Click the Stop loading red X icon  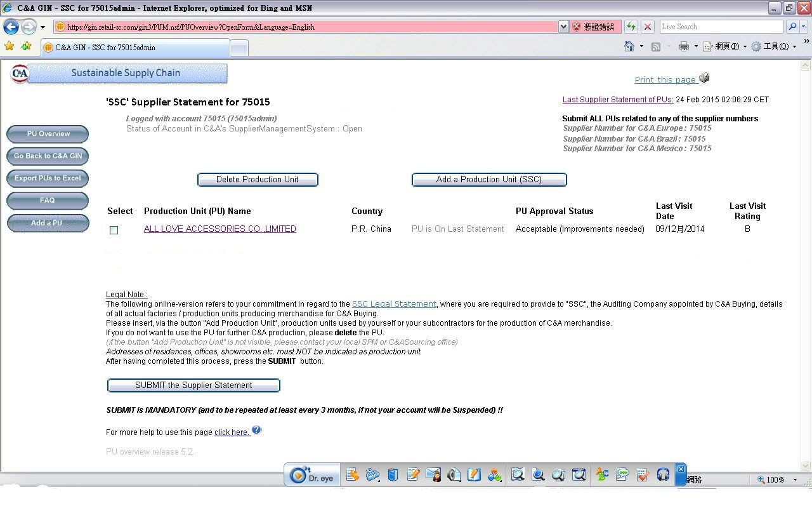point(648,27)
